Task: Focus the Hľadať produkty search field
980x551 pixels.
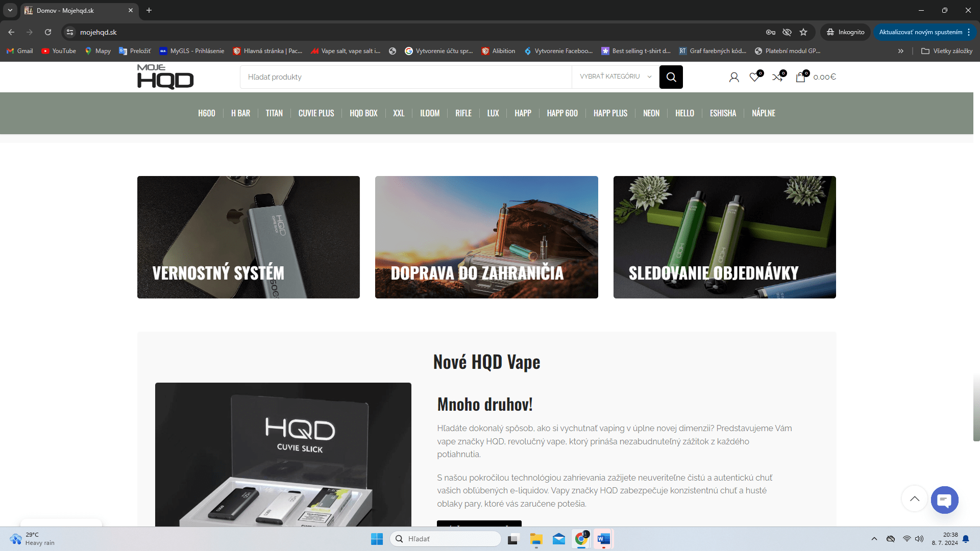Action: pos(406,77)
